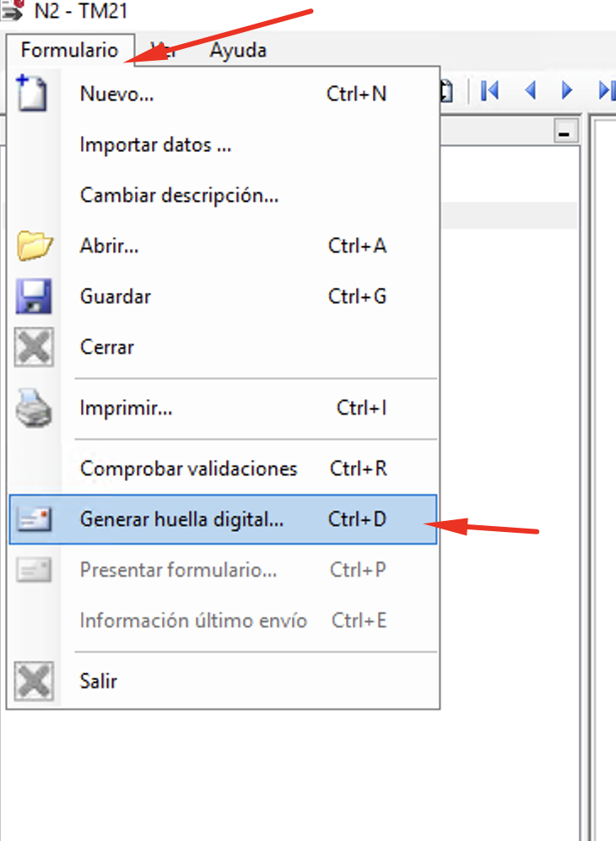Jump to last record in toolbar

coord(606,90)
